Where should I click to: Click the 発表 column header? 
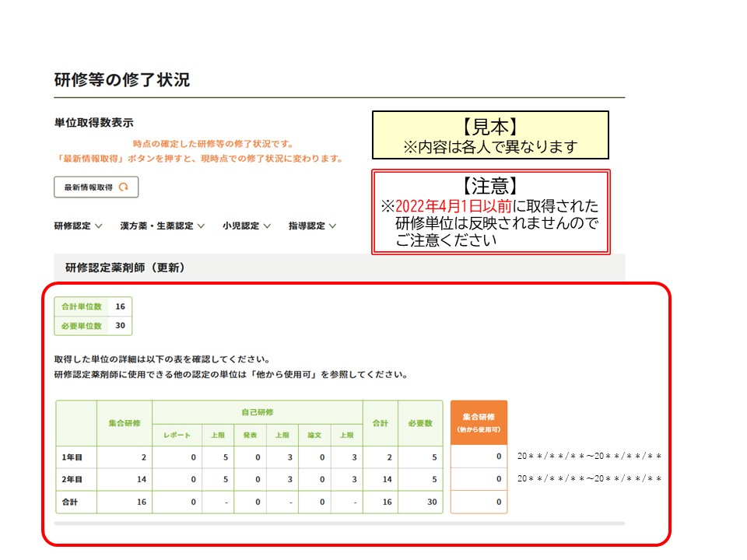[250, 435]
